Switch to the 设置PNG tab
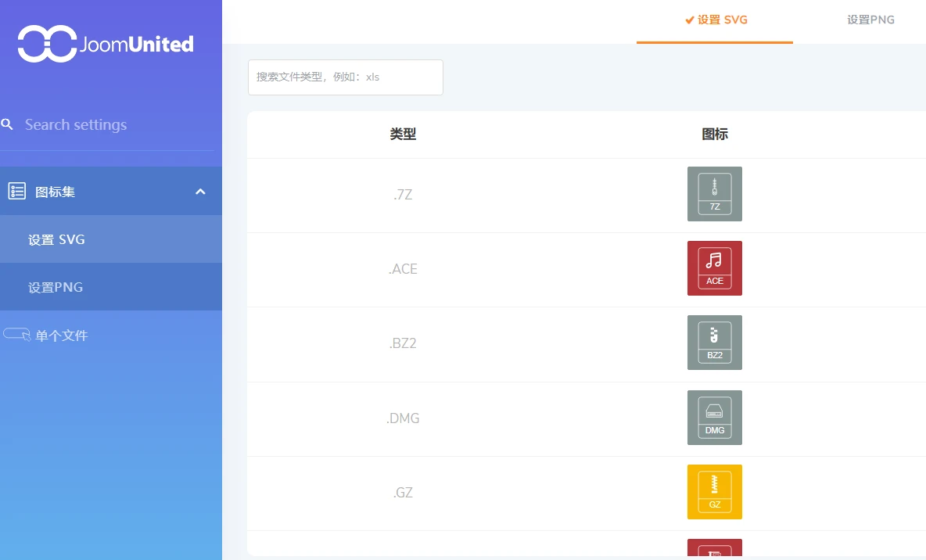 pos(870,20)
